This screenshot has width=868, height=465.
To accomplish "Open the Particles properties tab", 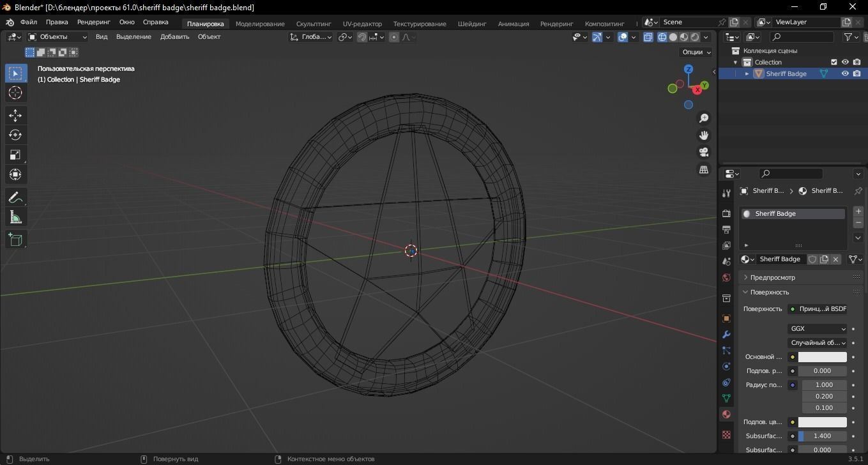I will 726,351.
